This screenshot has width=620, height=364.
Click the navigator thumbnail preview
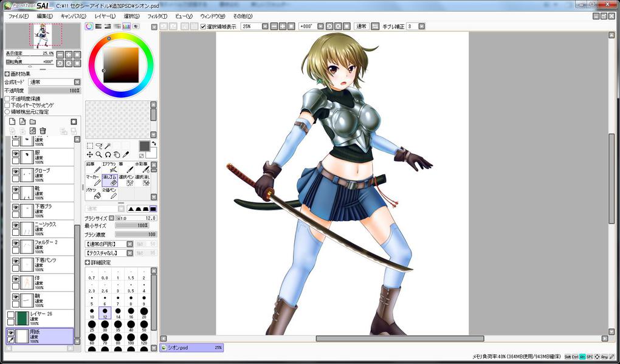[x=43, y=36]
